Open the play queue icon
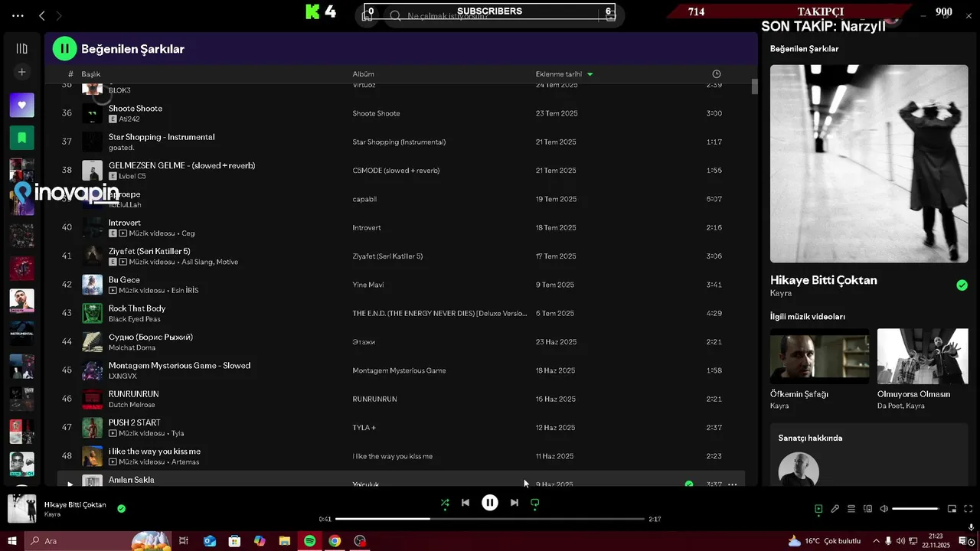980x551 pixels. tap(851, 509)
